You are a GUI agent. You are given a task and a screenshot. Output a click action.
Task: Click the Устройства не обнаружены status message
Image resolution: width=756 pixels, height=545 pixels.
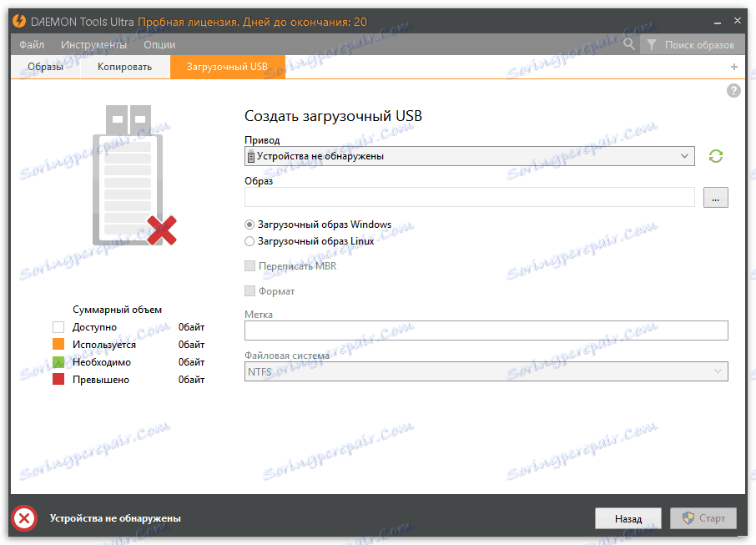coord(115,518)
